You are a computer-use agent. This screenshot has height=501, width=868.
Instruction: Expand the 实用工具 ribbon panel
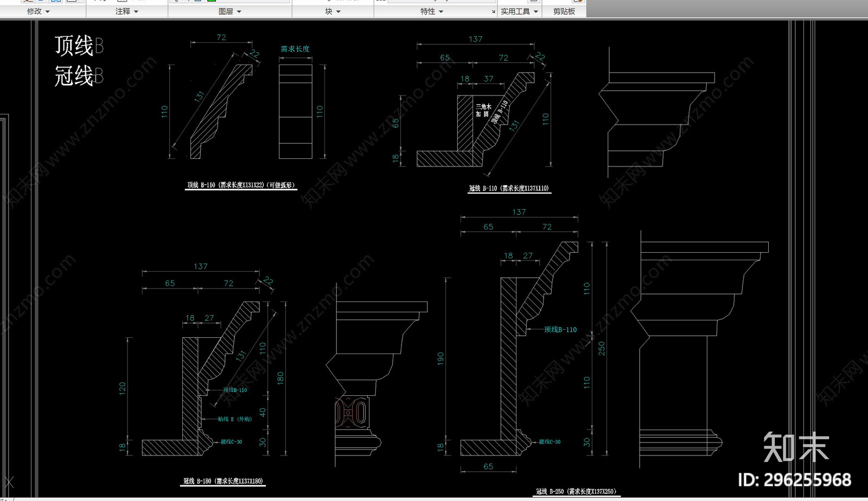point(519,11)
